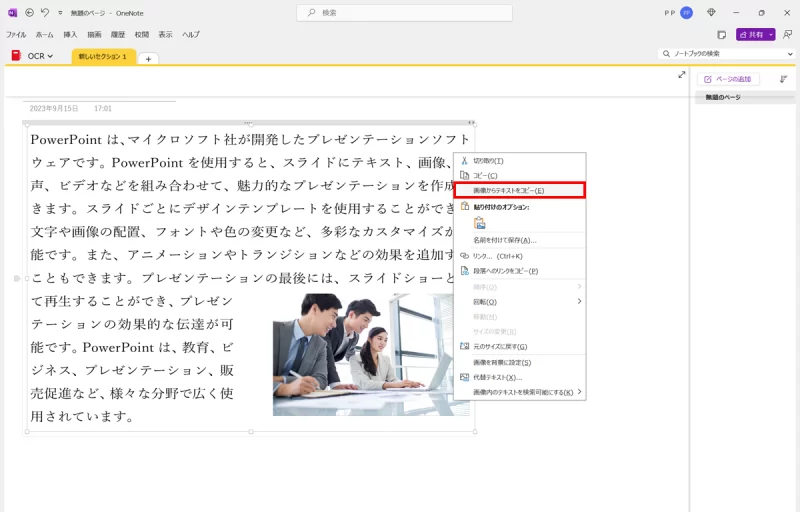Viewport: 800px width, 512px height.
Task: Choose 元のサイズに戻す(G)
Action: click(519, 346)
